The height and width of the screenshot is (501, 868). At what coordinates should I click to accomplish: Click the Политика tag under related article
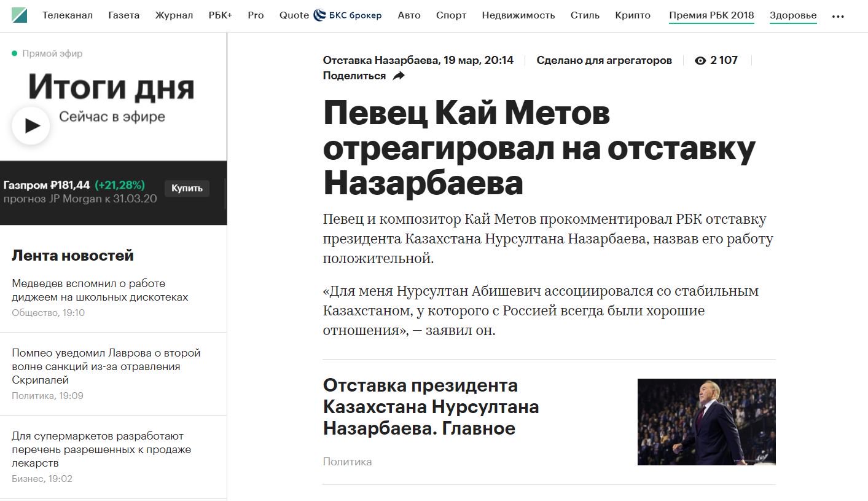(347, 462)
